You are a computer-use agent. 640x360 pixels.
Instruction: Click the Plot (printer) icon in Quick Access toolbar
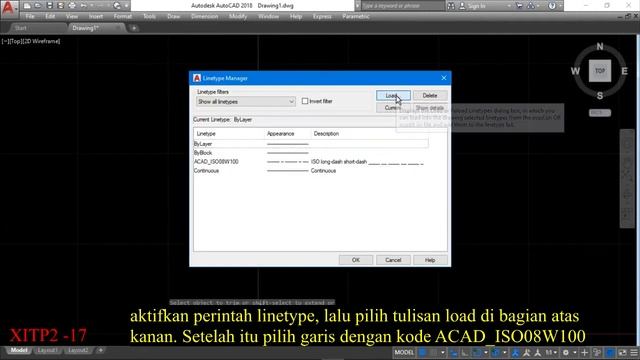(72, 6)
